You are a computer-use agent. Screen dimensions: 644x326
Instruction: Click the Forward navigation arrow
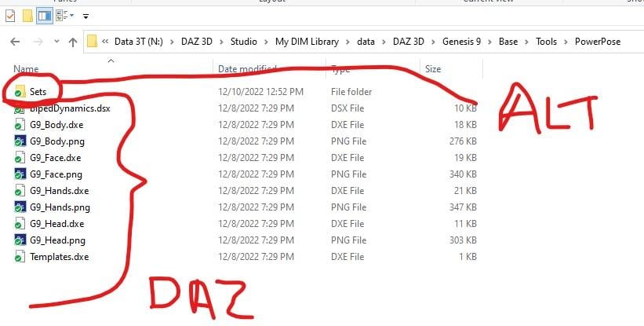tap(38, 42)
